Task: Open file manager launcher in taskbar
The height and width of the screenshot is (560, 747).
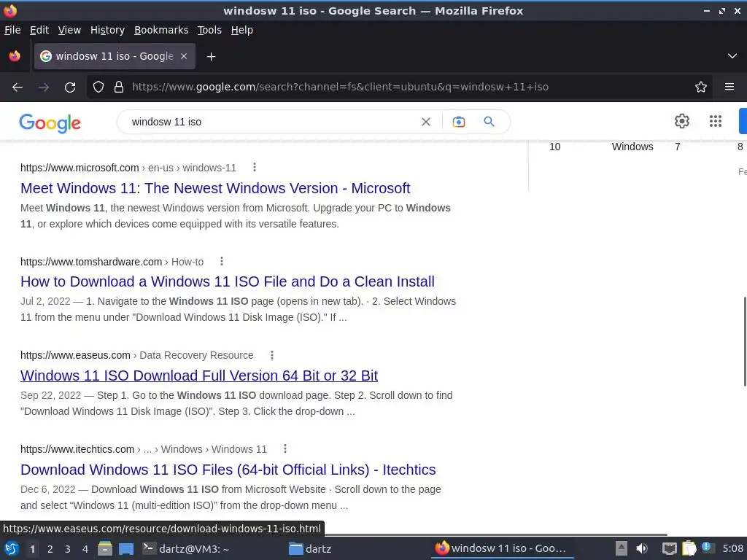Action: click(x=105, y=548)
